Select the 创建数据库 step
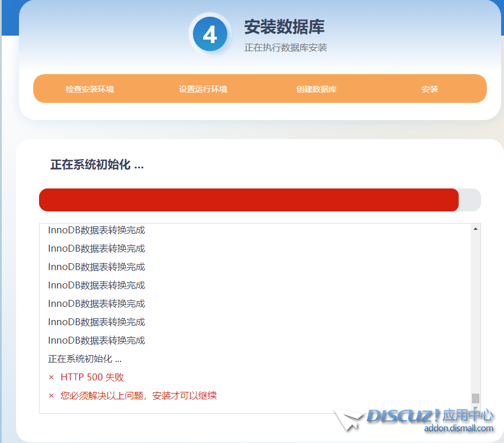Image resolution: width=504 pixels, height=443 pixels. pos(316,89)
